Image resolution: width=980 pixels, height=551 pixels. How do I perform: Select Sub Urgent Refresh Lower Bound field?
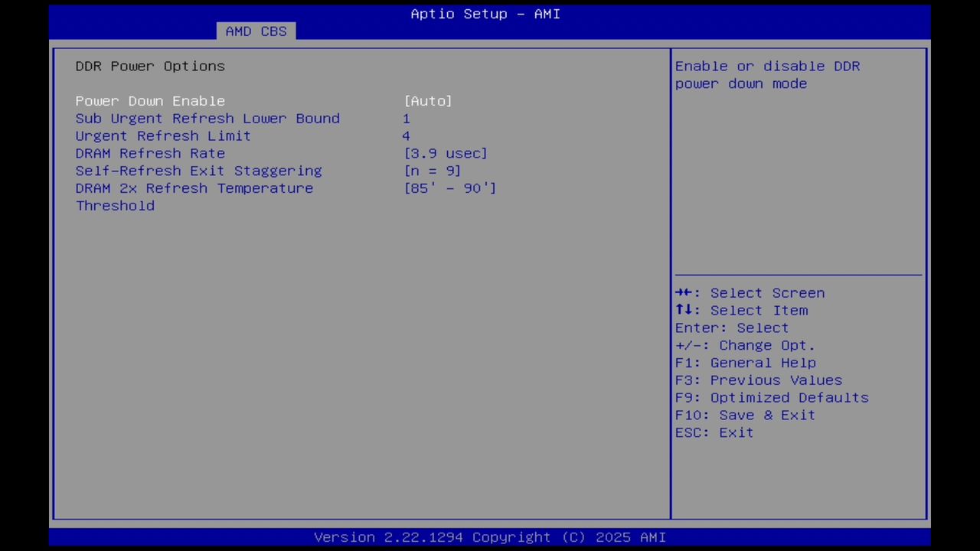pyautogui.click(x=207, y=118)
